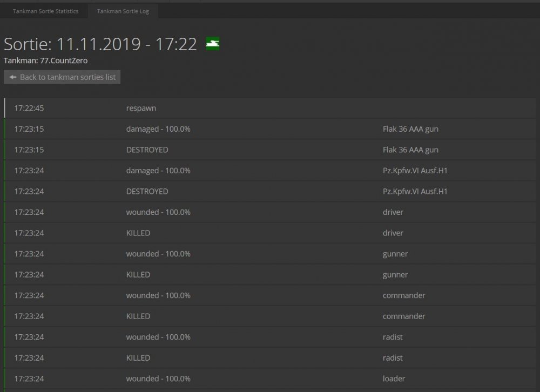Click radist in the KILLED row
540x392 pixels.
coord(393,357)
